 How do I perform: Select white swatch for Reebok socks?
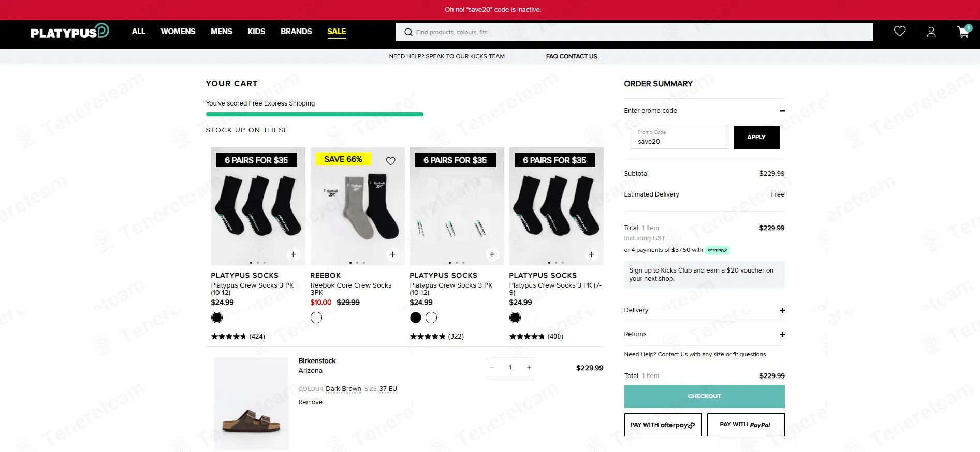pyautogui.click(x=316, y=318)
